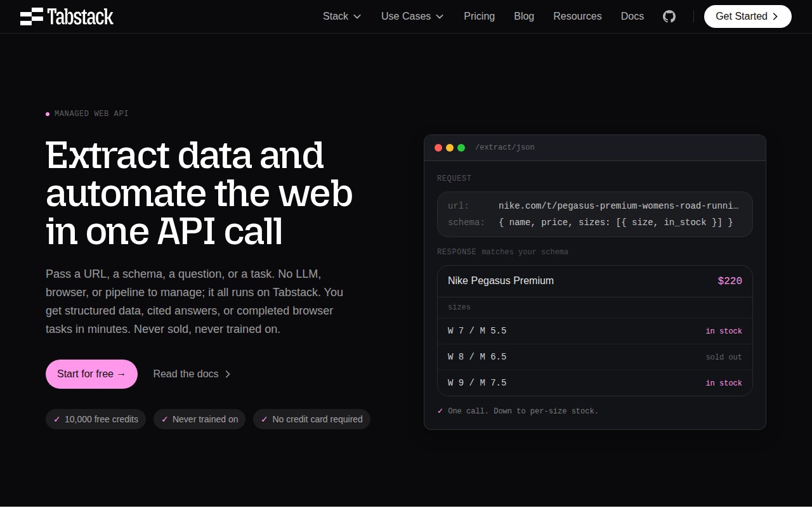The image size is (812, 520).
Task: Click the red window dot in code panel
Action: click(438, 148)
